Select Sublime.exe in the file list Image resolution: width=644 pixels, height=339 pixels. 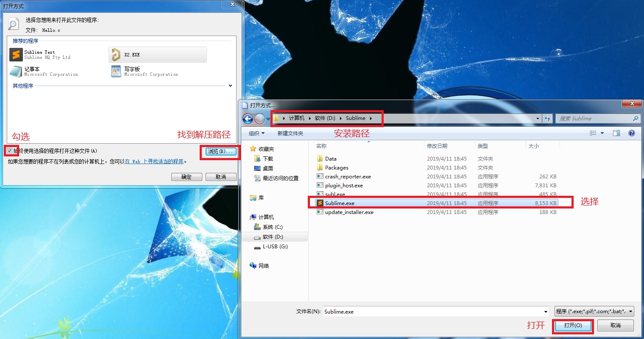coord(437,203)
